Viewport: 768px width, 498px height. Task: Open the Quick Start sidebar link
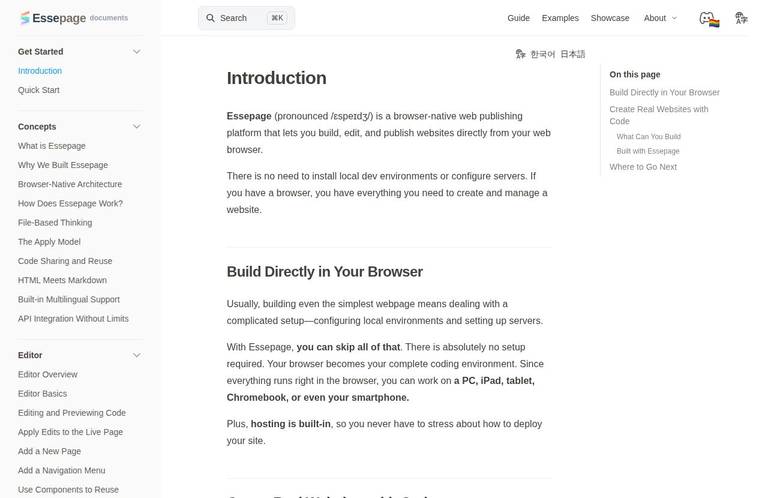click(x=39, y=90)
